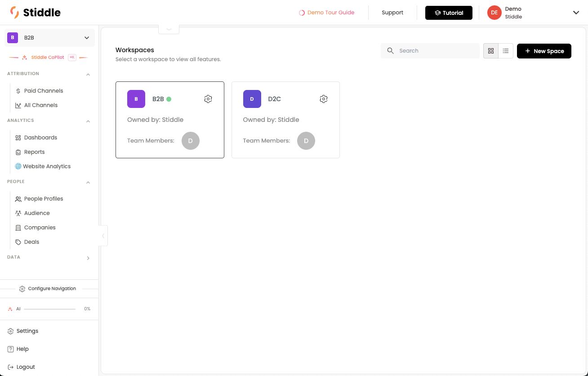The width and height of the screenshot is (588, 376).
Task: Click the New Space button
Action: pos(544,51)
